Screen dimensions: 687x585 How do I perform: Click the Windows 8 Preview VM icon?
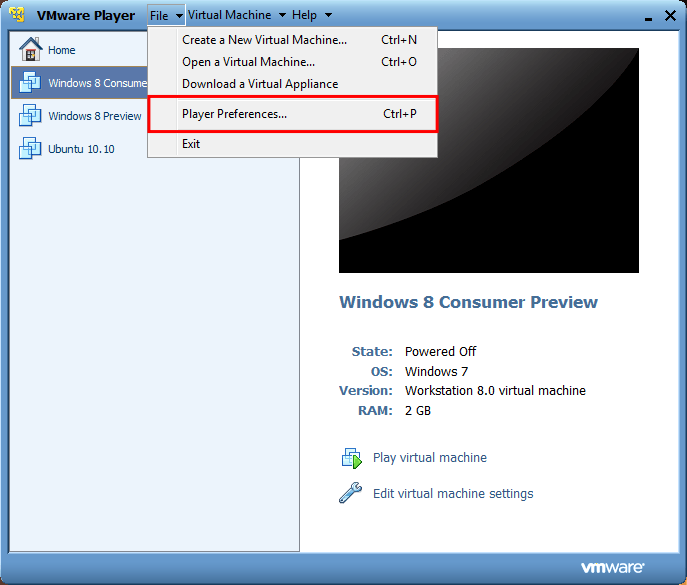point(30,116)
